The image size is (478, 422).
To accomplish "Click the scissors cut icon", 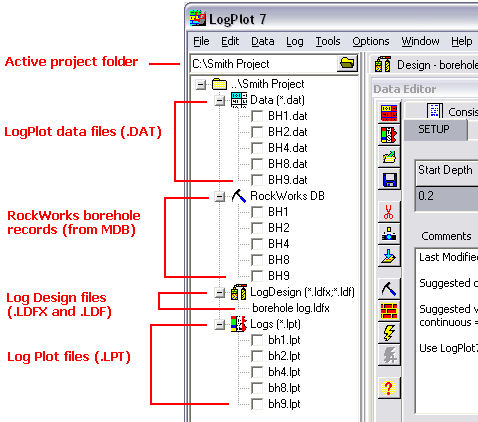I will (x=389, y=211).
